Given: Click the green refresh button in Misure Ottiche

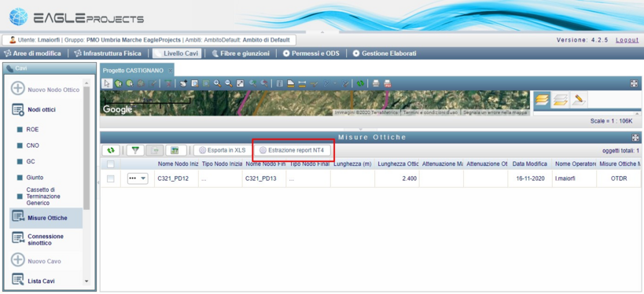Looking at the screenshot, I should [x=111, y=150].
